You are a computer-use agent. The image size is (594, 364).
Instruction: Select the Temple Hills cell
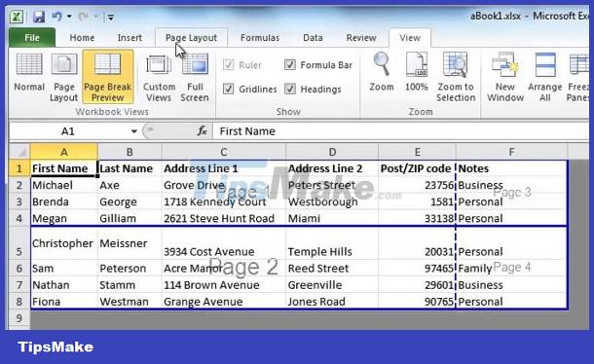(332, 243)
